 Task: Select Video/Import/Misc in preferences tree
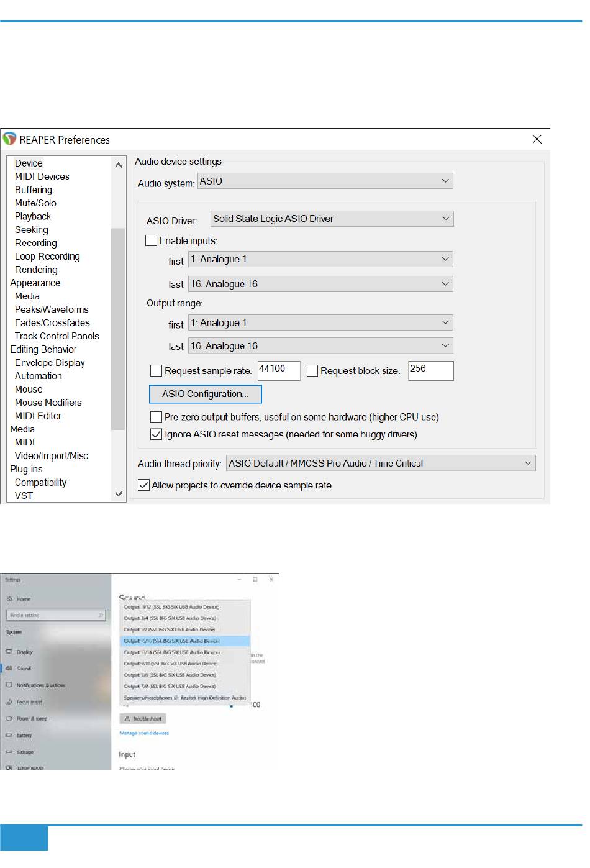pos(52,456)
